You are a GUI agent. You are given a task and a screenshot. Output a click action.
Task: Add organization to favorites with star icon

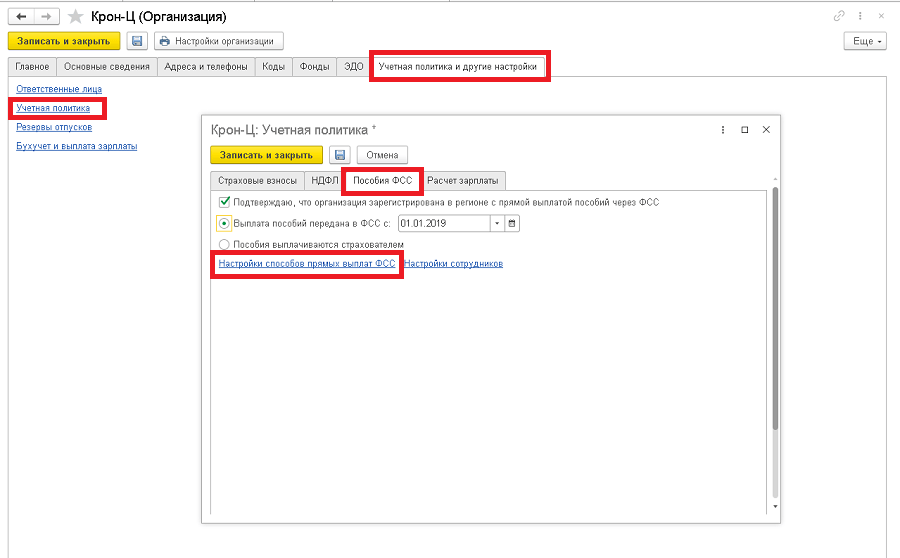point(75,17)
